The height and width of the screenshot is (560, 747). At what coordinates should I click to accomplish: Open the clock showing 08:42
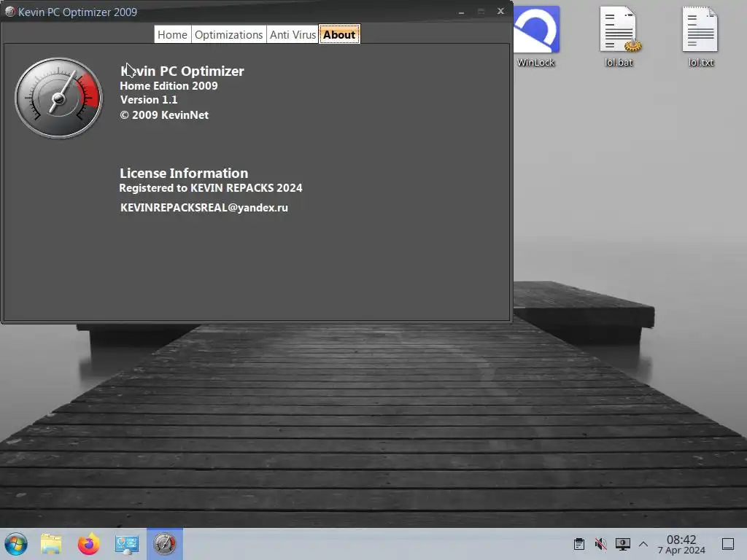click(x=681, y=544)
